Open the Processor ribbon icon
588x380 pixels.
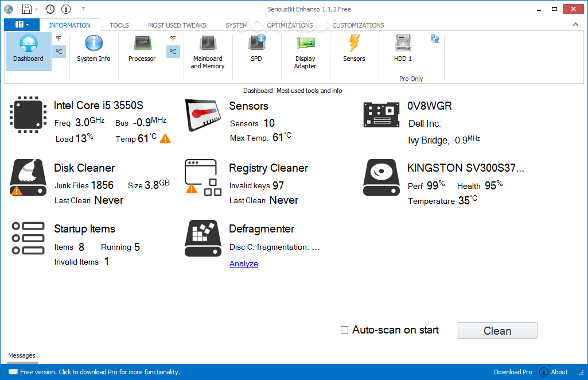coord(142,48)
